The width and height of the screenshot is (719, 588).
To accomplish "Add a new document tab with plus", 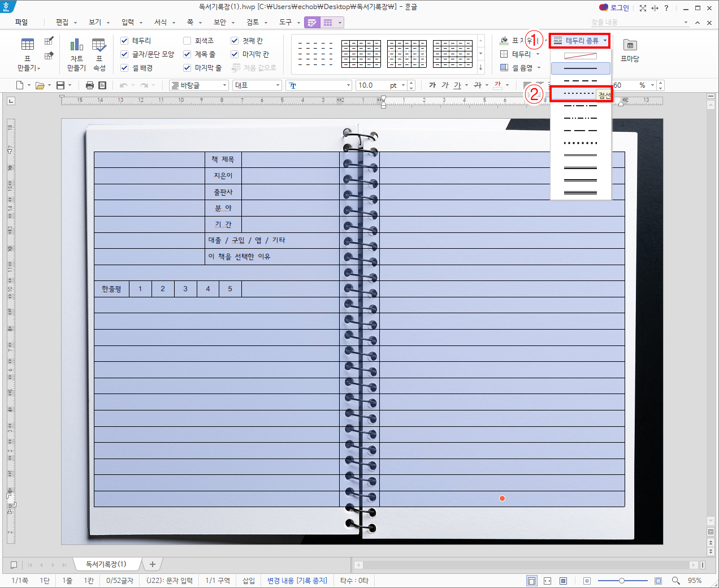I will [x=153, y=564].
